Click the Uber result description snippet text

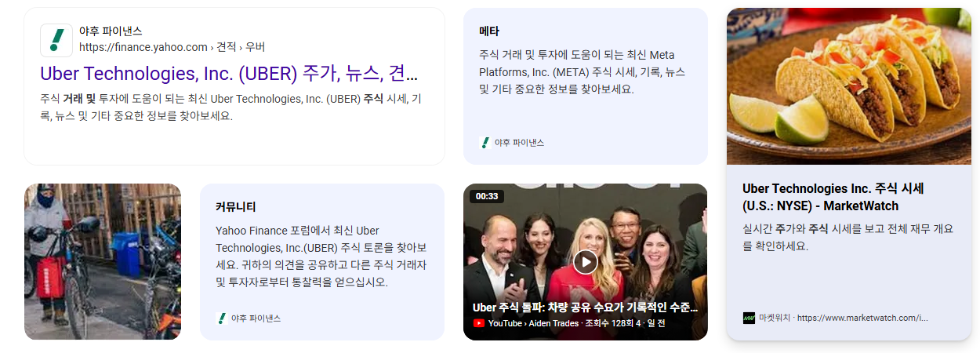pos(230,107)
